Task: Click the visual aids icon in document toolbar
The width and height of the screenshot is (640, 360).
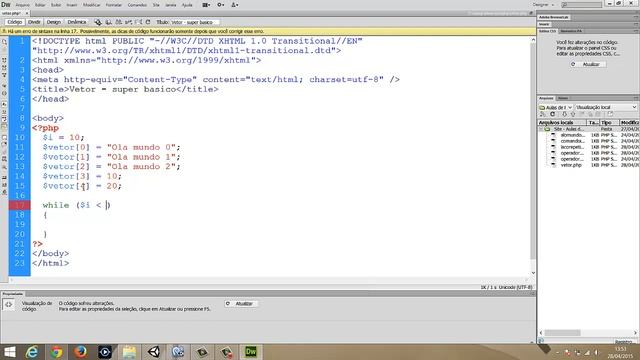Action: tap(138, 22)
